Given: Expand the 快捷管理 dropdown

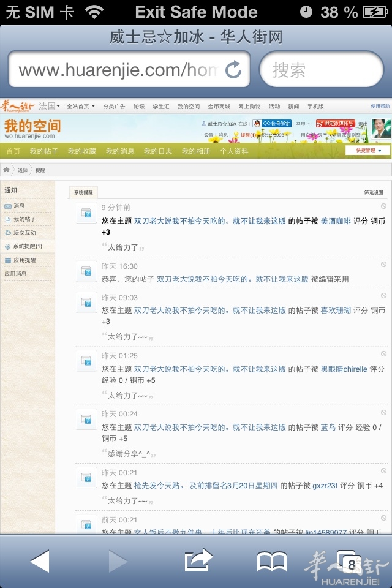Looking at the screenshot, I should 367,151.
